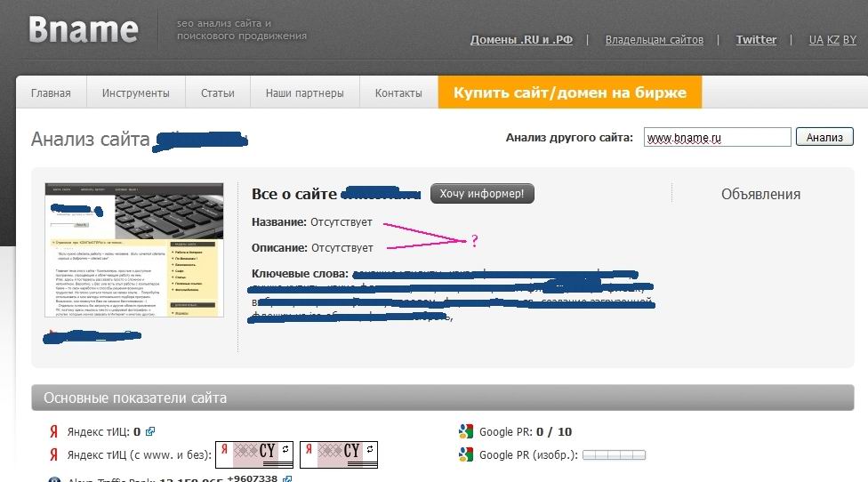Open the Twitter link in header

click(756, 40)
